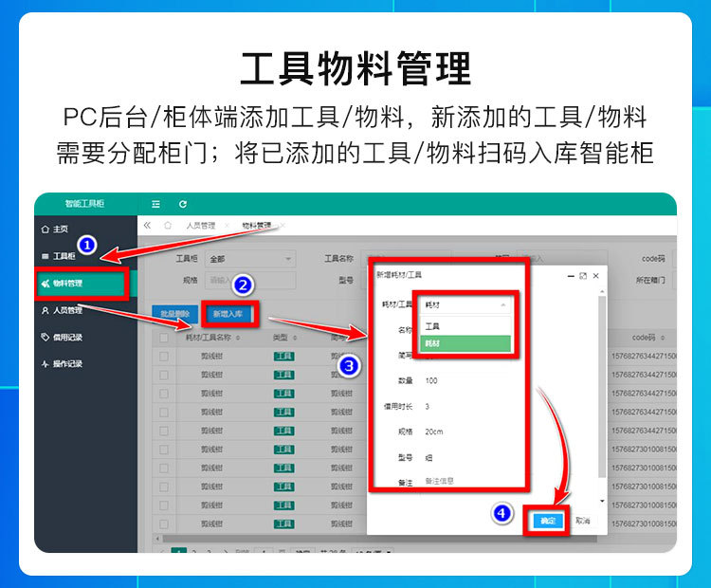
Task: Click the 智能工具柜 logo title
Action: [x=84, y=204]
